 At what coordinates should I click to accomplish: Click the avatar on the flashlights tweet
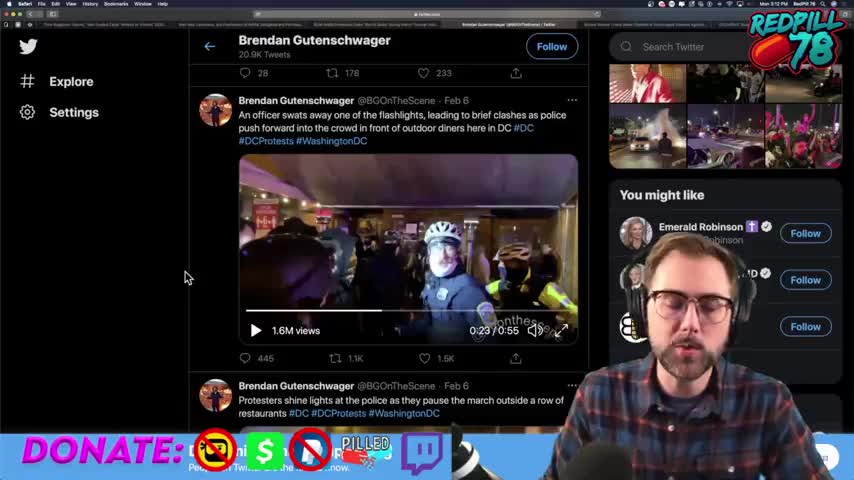click(216, 110)
